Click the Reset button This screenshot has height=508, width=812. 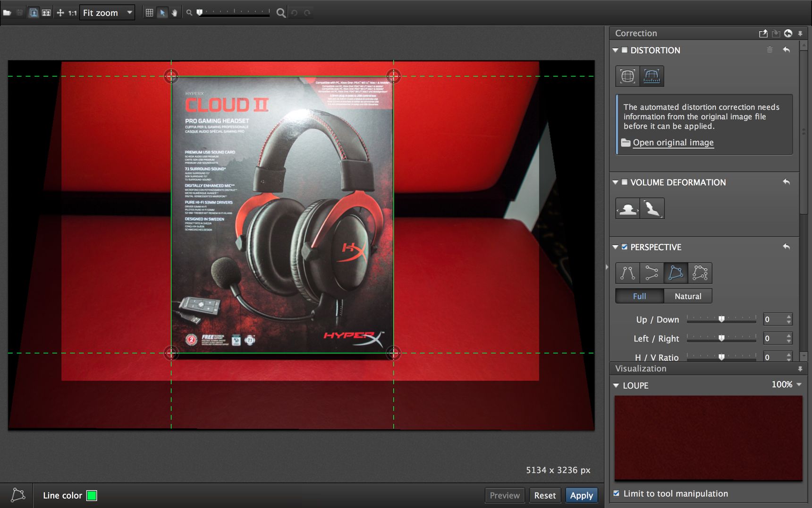click(545, 495)
